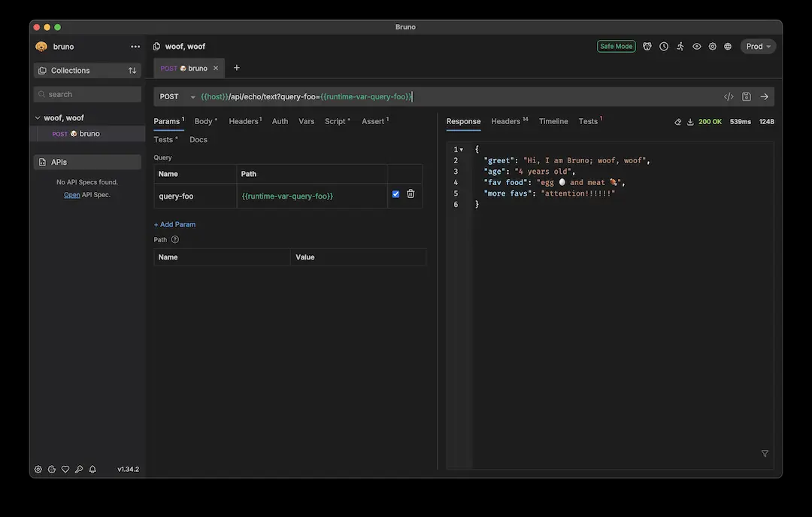Delete the query-foo param with the trash icon
This screenshot has height=517, width=812.
pos(411,193)
